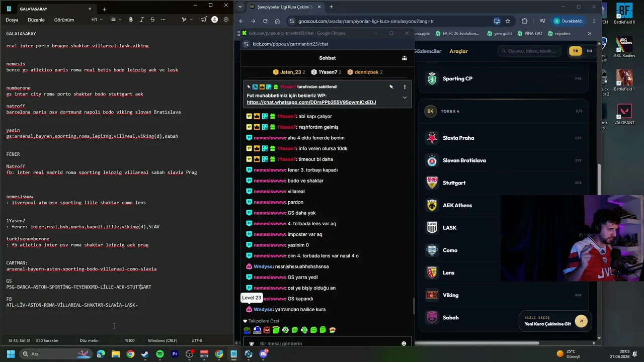Viewport: 644px width, 362px height.
Task: Open Chrome extensions puzzle icon
Action: [x=525, y=21]
